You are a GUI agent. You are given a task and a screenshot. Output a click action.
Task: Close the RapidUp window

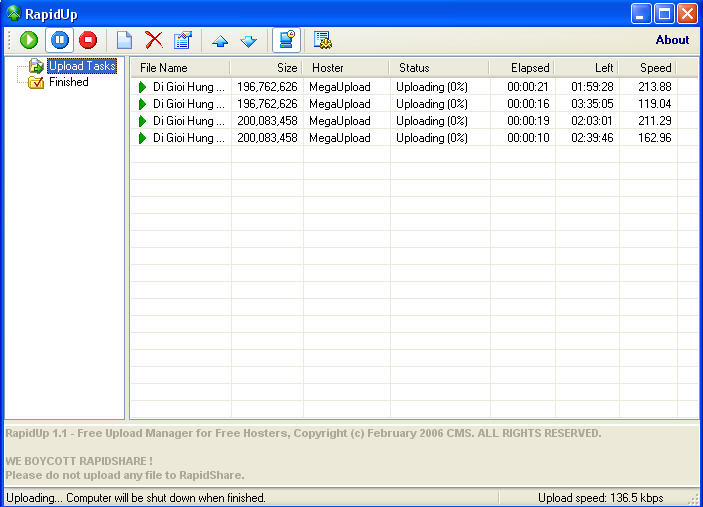pyautogui.click(x=687, y=13)
